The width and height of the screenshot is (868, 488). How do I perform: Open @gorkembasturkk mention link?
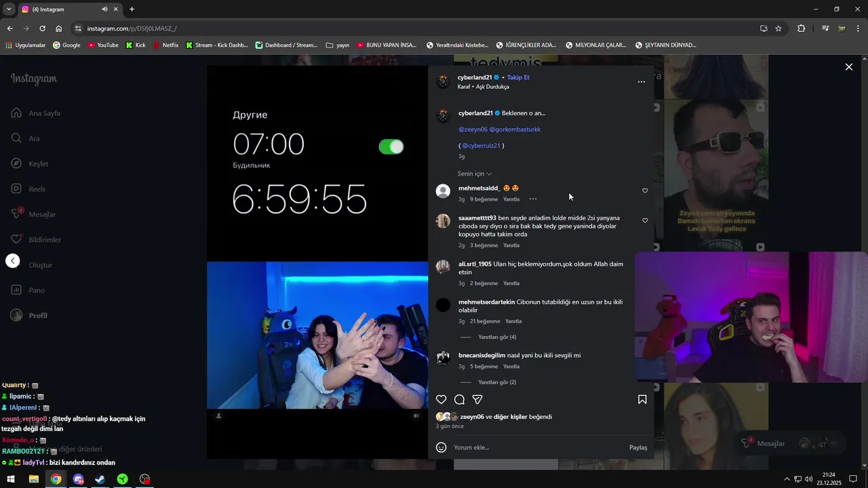click(515, 129)
